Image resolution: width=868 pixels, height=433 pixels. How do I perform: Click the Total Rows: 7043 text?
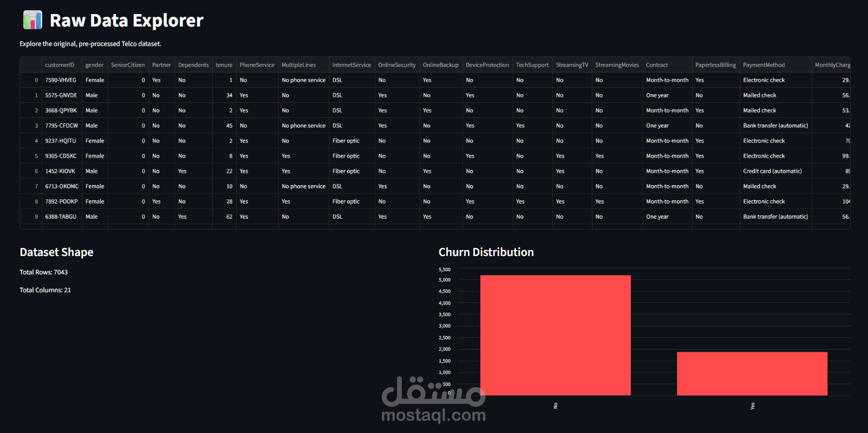point(44,272)
